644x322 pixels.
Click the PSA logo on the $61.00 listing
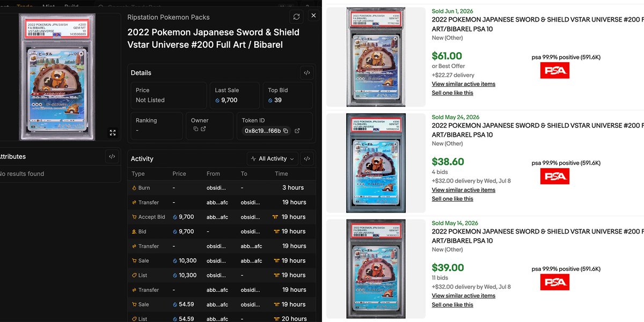tap(554, 70)
